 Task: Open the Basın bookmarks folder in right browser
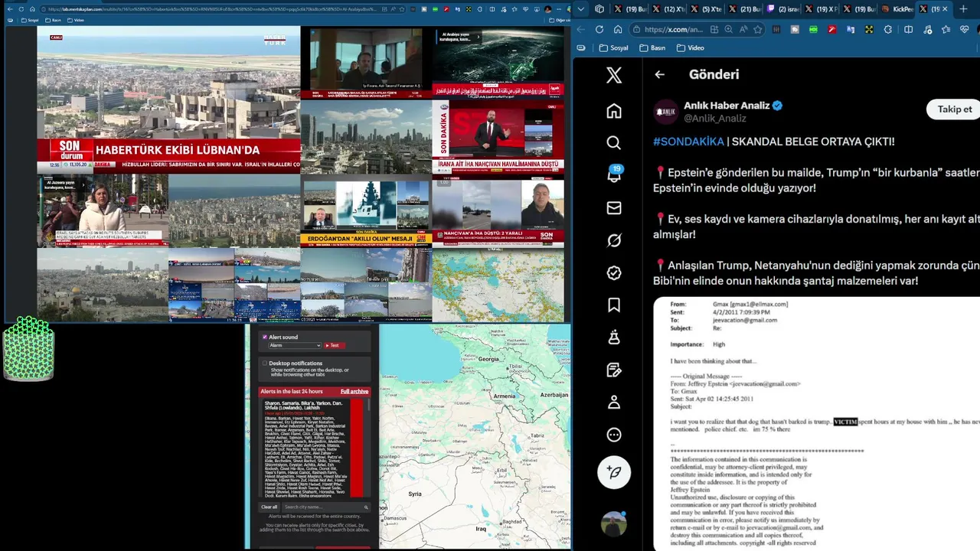click(x=652, y=47)
